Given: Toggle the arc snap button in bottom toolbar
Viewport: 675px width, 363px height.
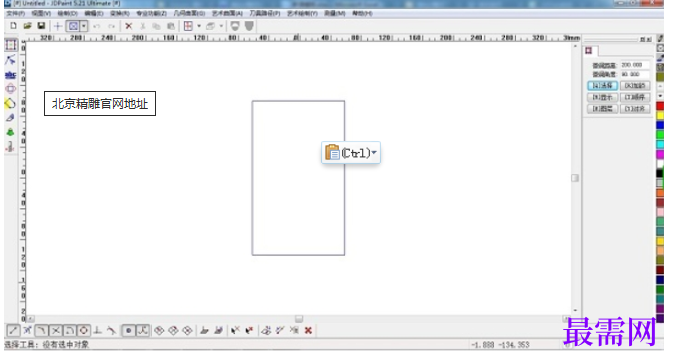Looking at the screenshot, I should click(x=42, y=331).
